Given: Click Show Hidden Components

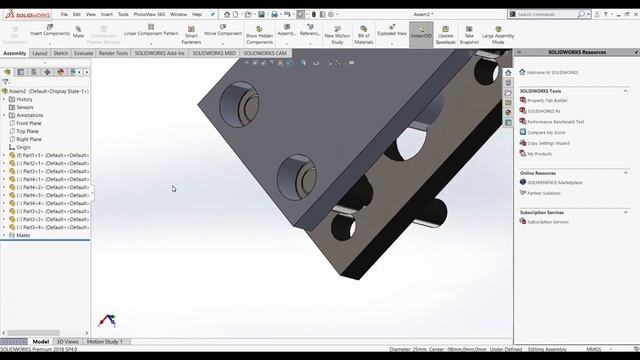Looking at the screenshot, I should [x=259, y=35].
